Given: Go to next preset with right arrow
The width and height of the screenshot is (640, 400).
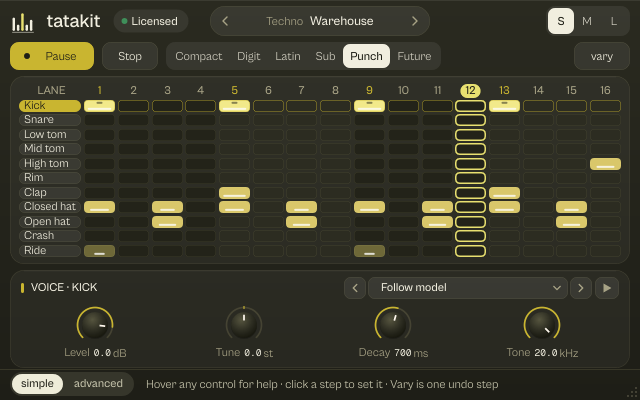Looking at the screenshot, I should coord(415,21).
